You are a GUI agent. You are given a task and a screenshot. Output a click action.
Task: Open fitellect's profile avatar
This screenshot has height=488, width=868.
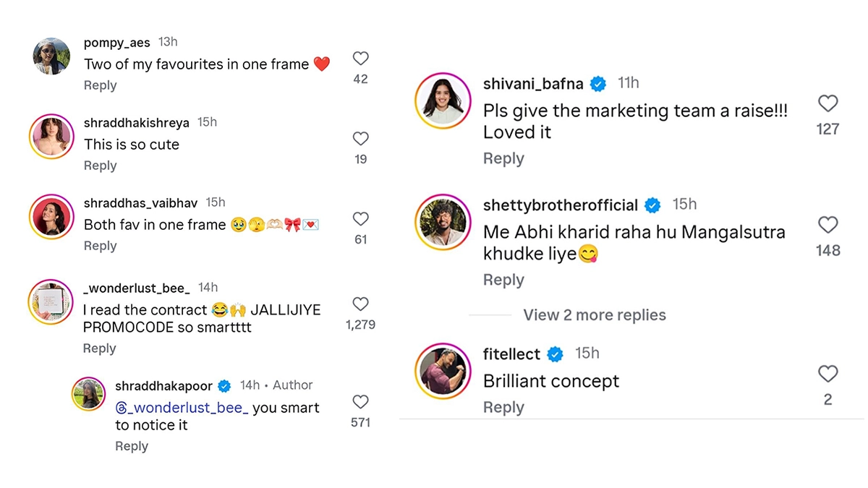click(443, 369)
